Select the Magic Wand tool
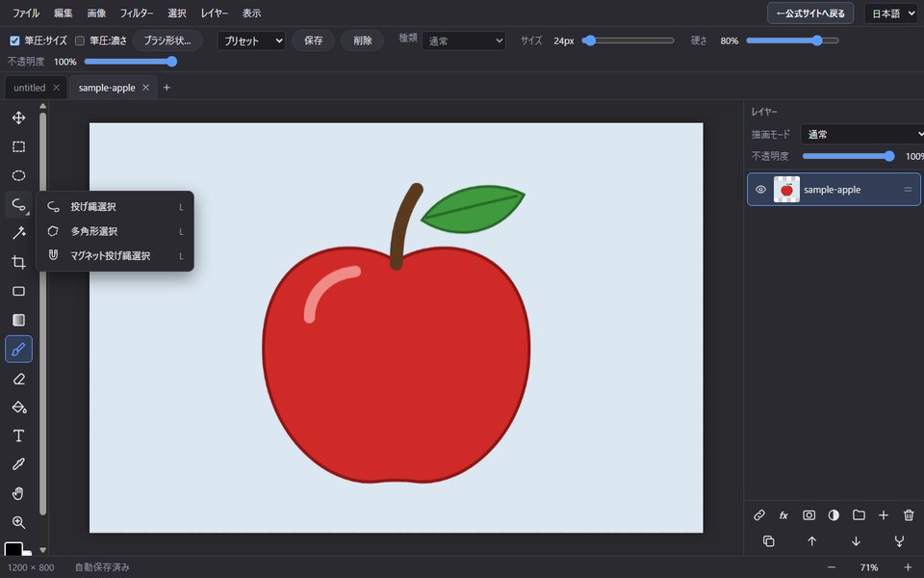The image size is (924, 578). tap(19, 233)
